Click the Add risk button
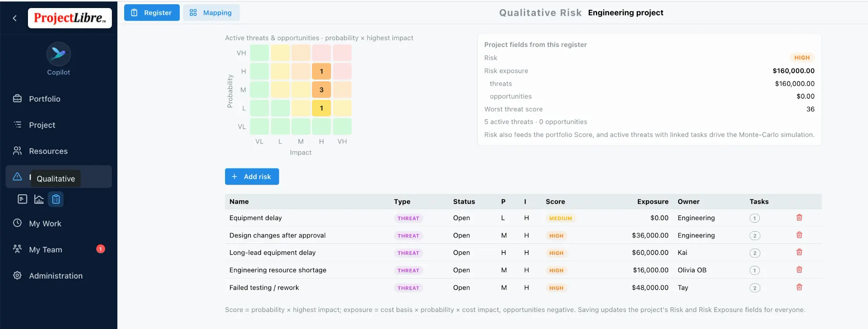 [252, 177]
